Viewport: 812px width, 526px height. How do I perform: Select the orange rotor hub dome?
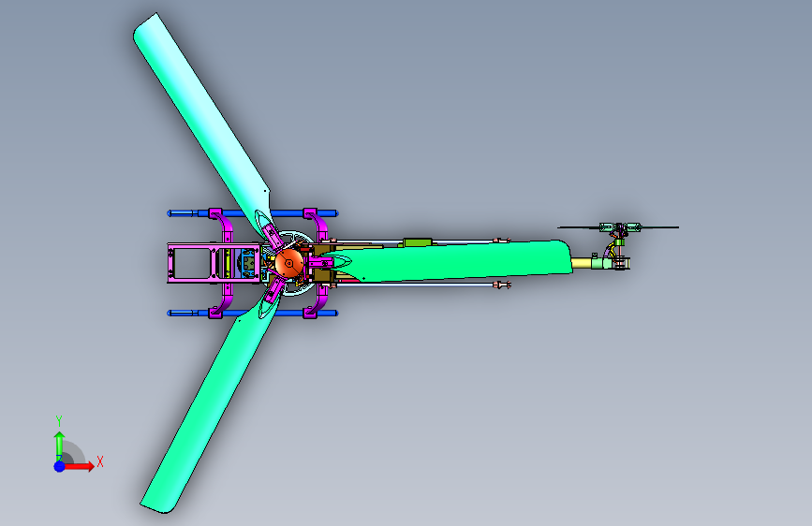coord(288,264)
